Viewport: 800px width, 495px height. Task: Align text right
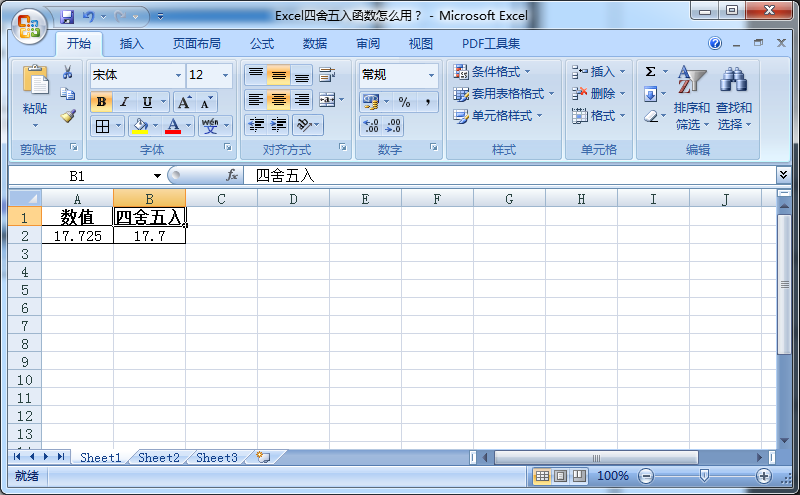302,100
